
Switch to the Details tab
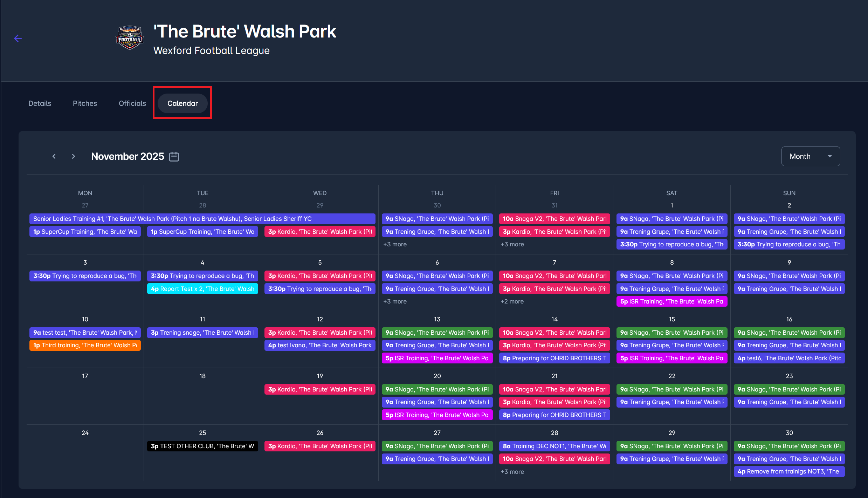40,103
